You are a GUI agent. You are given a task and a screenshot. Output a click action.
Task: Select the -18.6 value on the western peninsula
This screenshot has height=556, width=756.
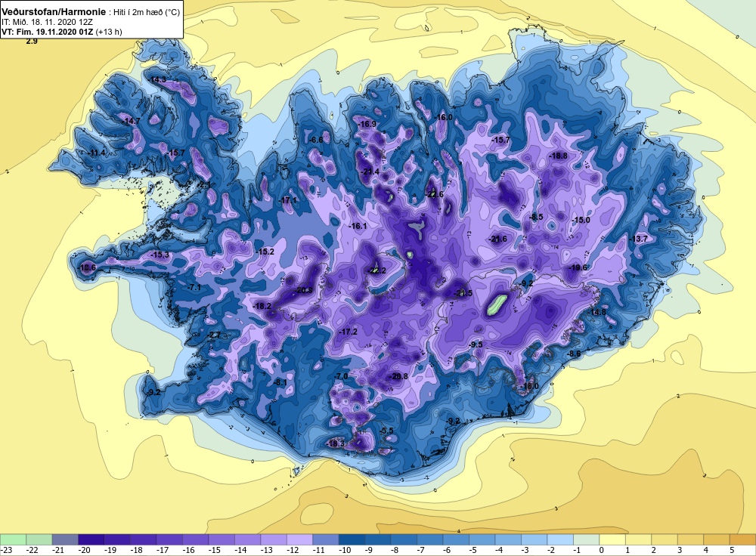[x=87, y=268]
